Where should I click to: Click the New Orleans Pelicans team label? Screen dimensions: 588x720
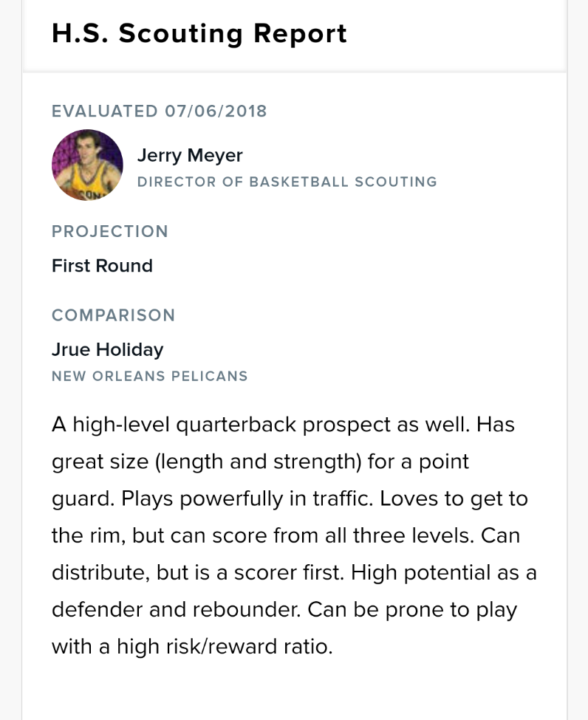[x=150, y=376]
